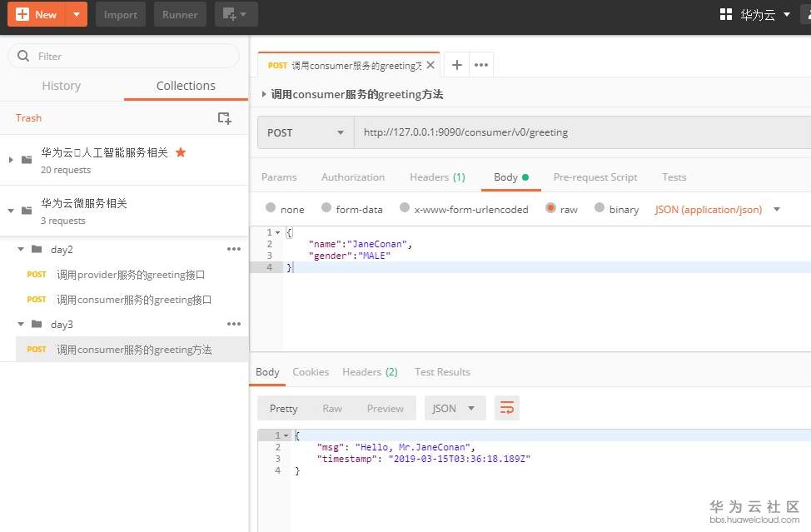Select the form-data body type
The height and width of the screenshot is (532, 811).
(326, 208)
